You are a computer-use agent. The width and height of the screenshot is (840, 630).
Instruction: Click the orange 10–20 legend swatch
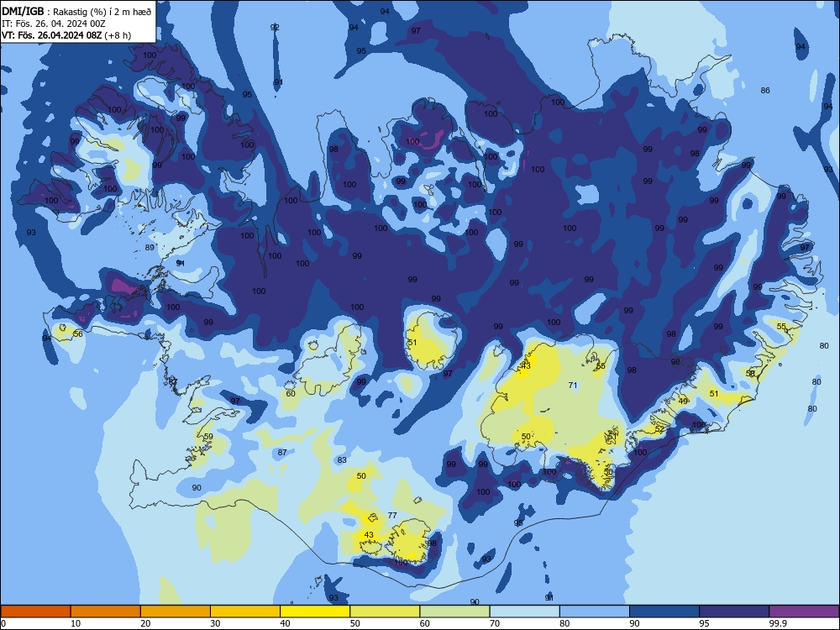[x=106, y=612]
